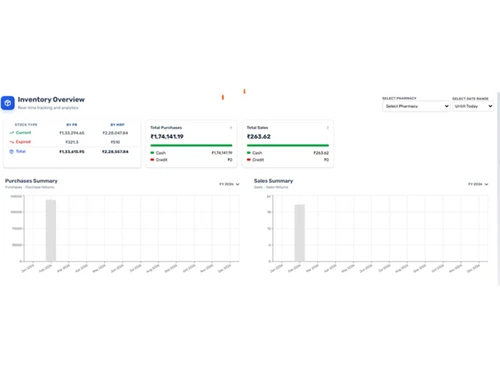Image resolution: width=500 pixels, height=375 pixels.
Task: Click the info icon on Total Sales card
Action: (328, 128)
